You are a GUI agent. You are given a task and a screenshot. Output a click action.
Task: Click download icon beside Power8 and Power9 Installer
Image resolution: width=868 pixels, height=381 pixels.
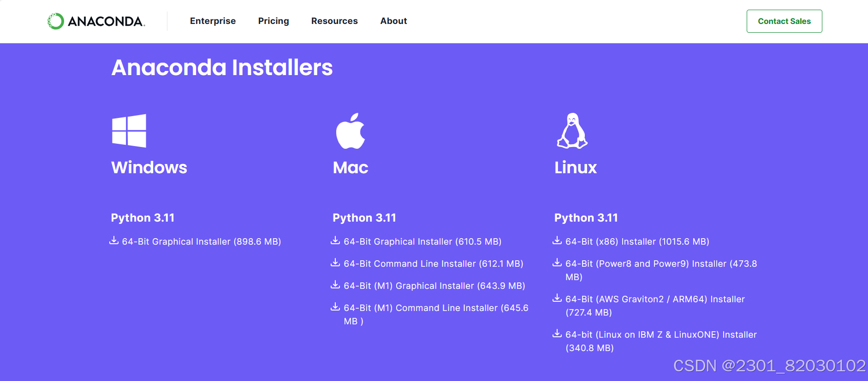[x=557, y=263]
